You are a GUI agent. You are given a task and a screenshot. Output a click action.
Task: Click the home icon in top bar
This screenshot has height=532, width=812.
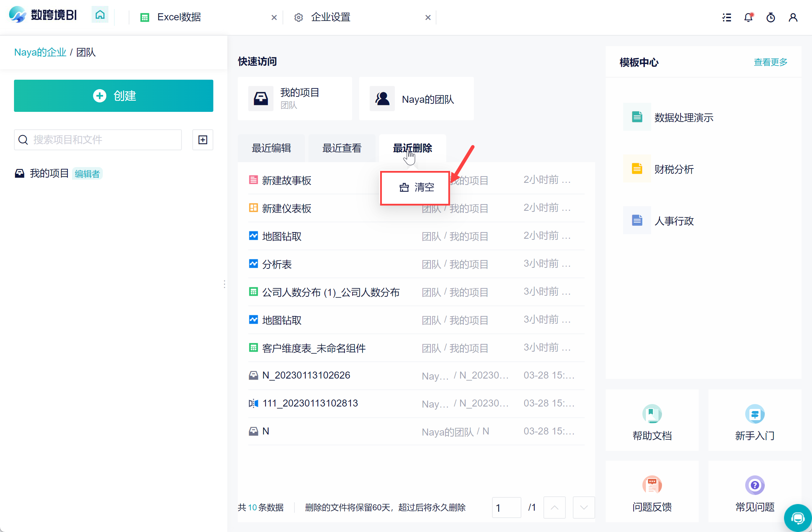tap(100, 15)
